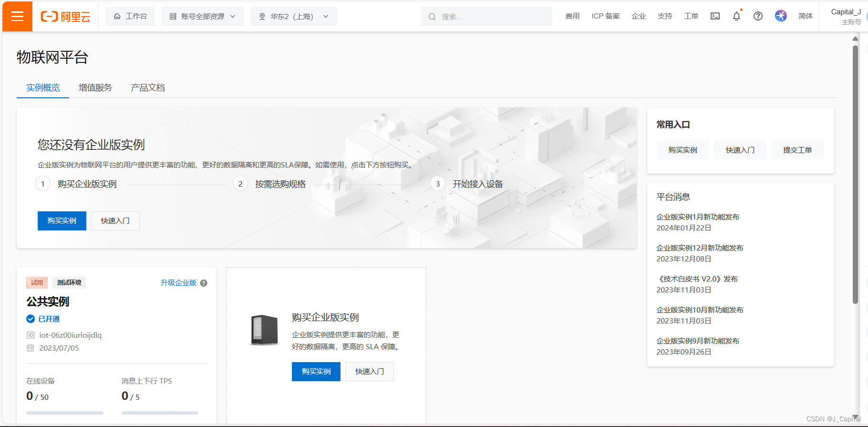Open the Cloud Shell terminal icon
The width and height of the screenshot is (868, 427).
715,16
